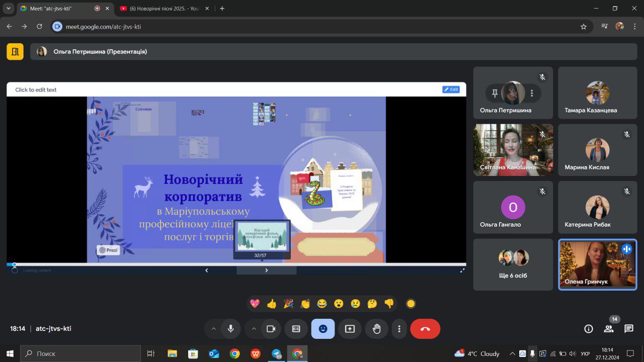Click the present screen button

click(x=350, y=329)
